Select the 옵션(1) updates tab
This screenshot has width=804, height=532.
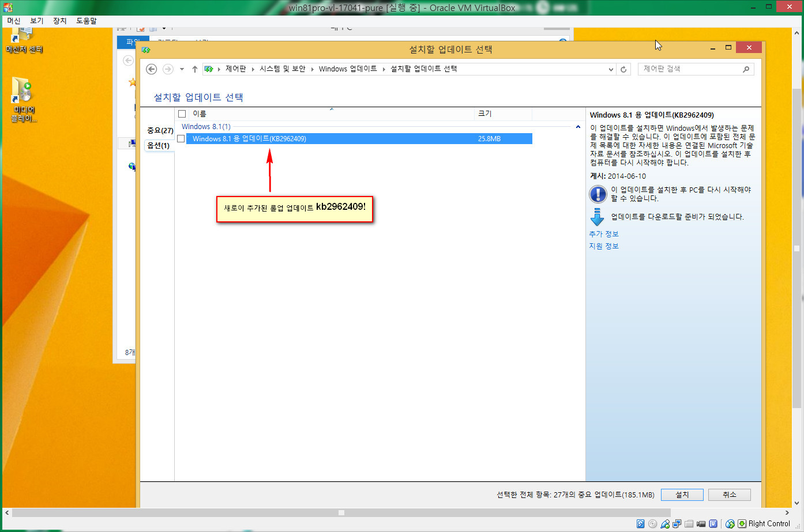(159, 145)
